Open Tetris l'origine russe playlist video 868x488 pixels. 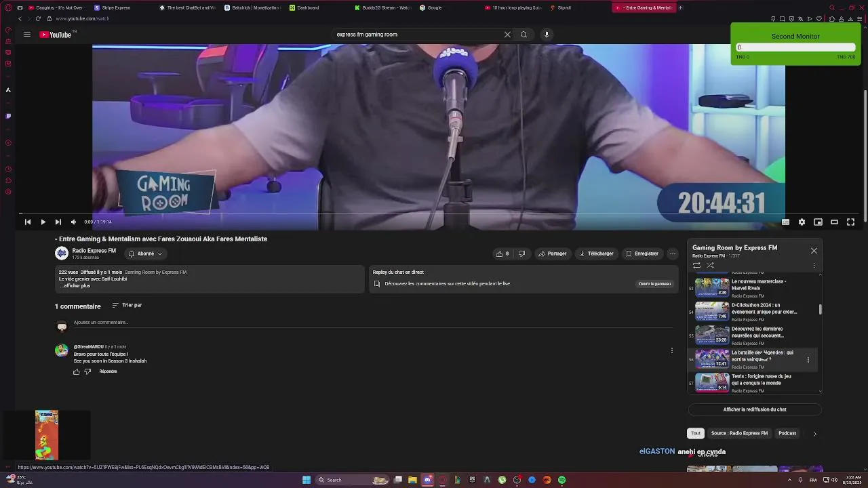pos(752,382)
